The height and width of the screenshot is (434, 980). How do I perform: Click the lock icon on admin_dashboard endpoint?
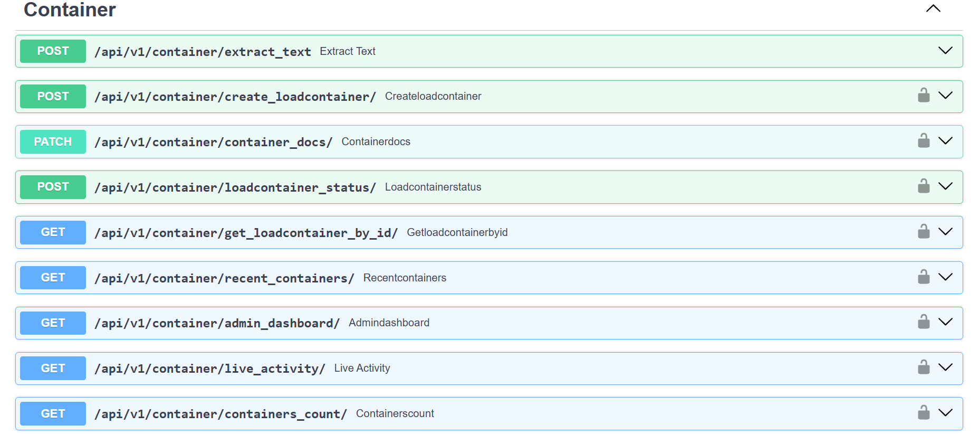pyautogui.click(x=923, y=322)
